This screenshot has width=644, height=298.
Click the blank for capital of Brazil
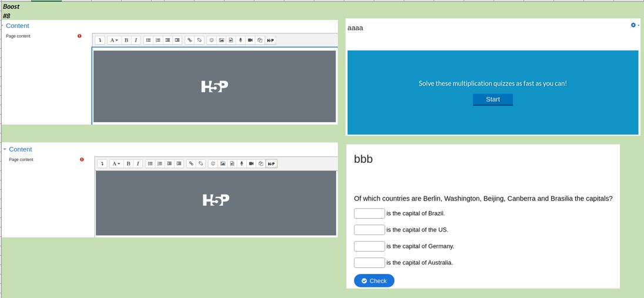369,213
